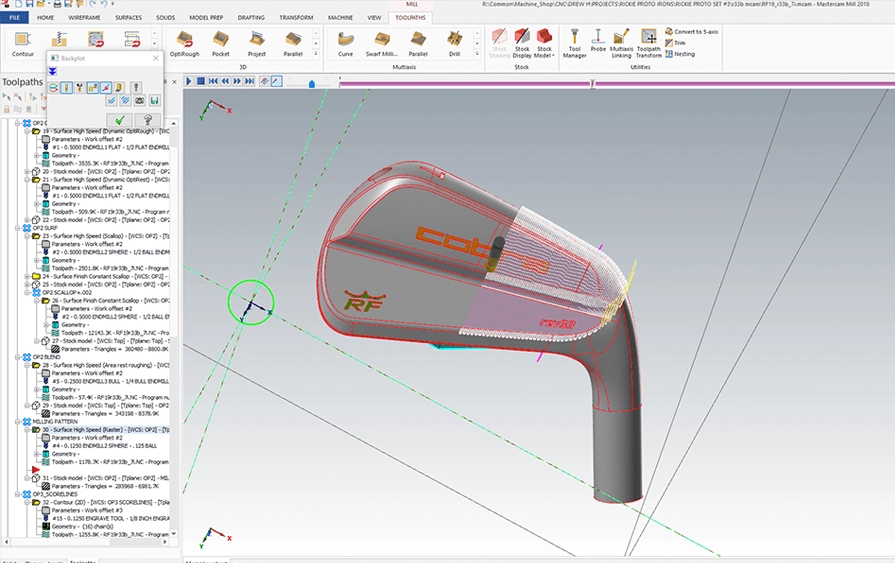Image resolution: width=895 pixels, height=563 pixels.
Task: Toggle display holder in Backplot dialog
Action: click(x=79, y=88)
